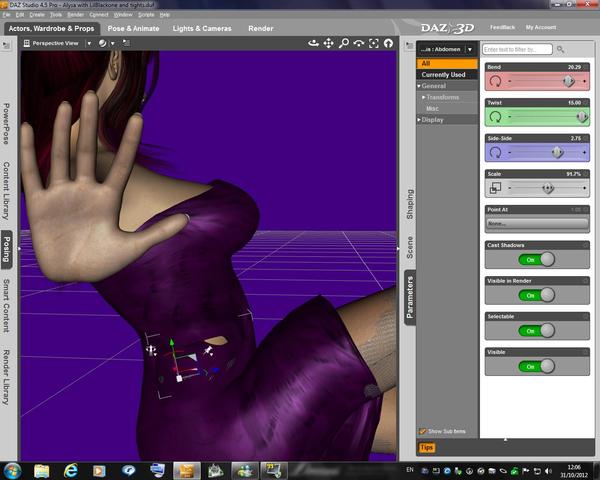Open the Perspective View camera dropdown arrow
This screenshot has height=480, width=600.
coord(89,43)
